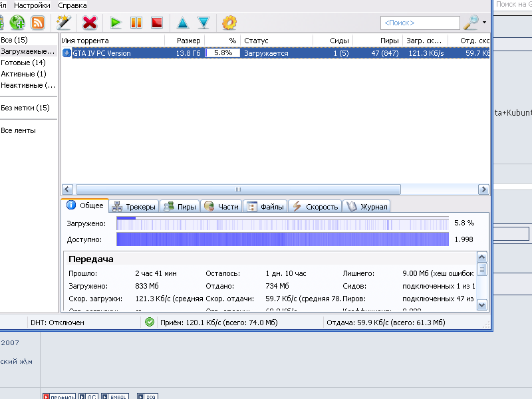Screen dimensions: 532x399
Task: Open the Части tab
Action: click(x=221, y=207)
